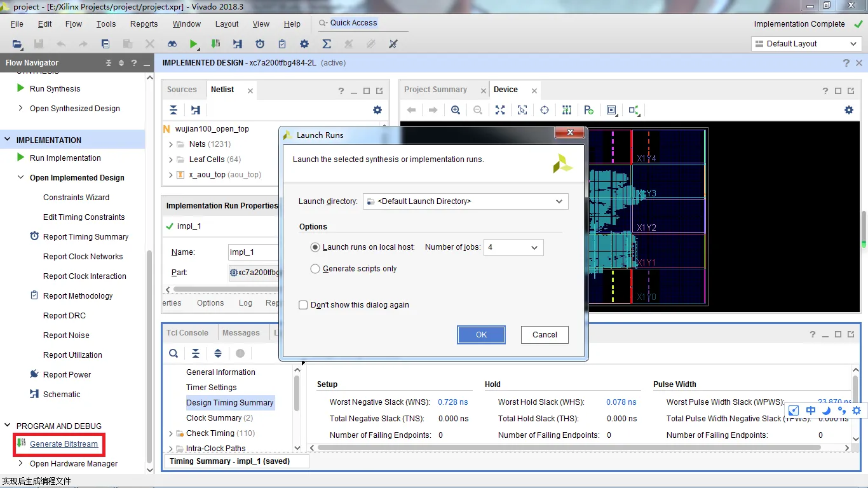Image resolution: width=868 pixels, height=488 pixels.
Task: Toggle routing resources in Device toolbar
Action: (x=567, y=110)
